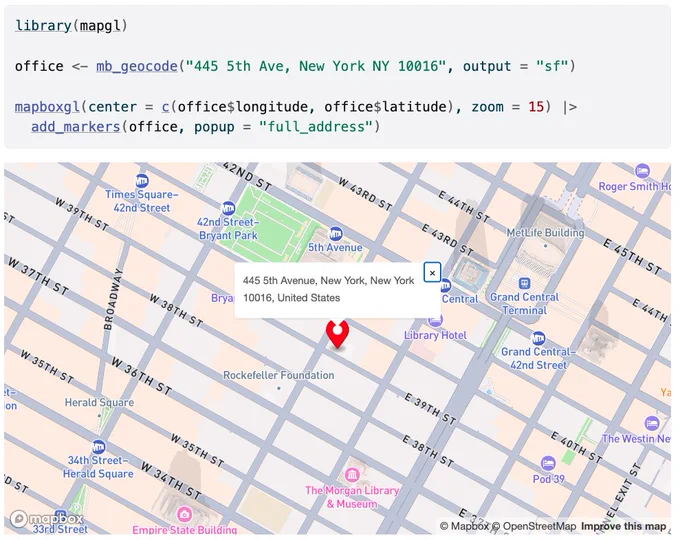Click the Times Square–42nd Street subway icon
Viewport: 680px width, 540px height.
pos(141,180)
